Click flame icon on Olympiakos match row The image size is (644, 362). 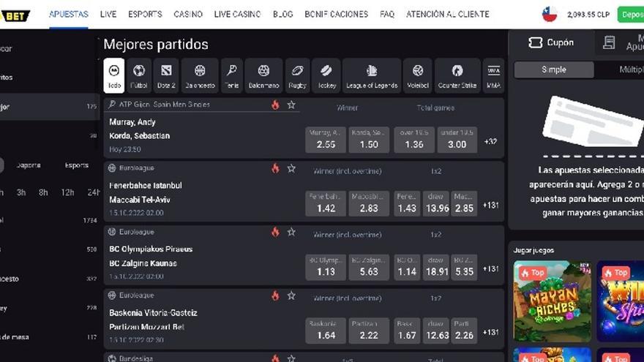click(275, 232)
